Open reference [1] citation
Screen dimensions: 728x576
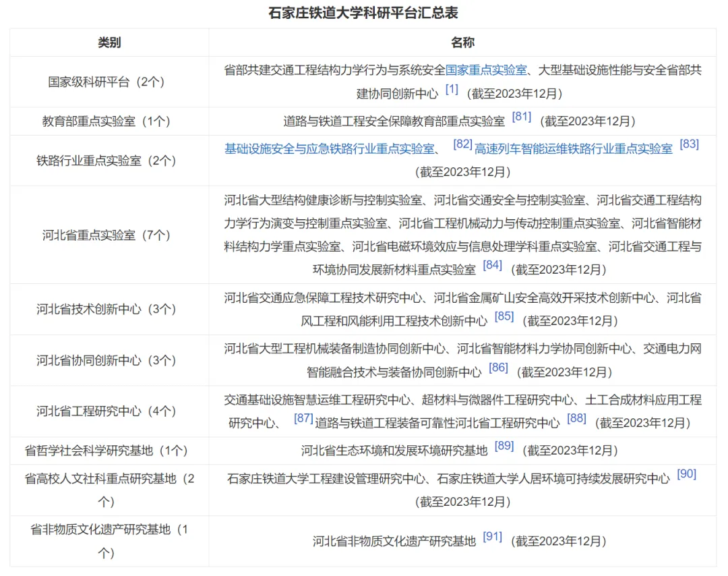click(x=452, y=89)
